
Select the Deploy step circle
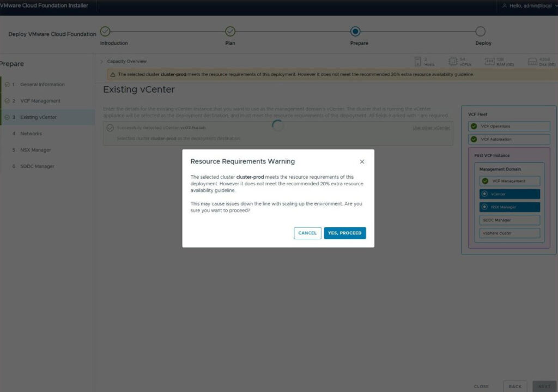pos(481,31)
